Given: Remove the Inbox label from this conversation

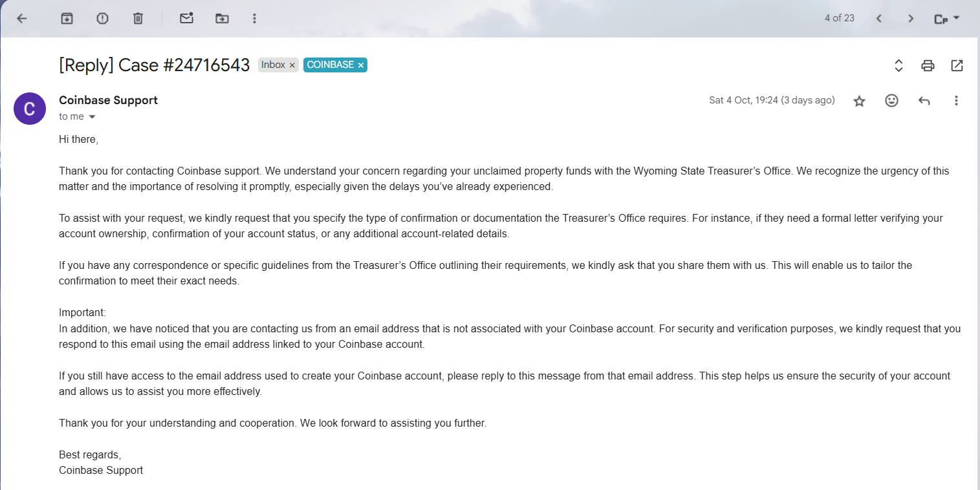Looking at the screenshot, I should (x=292, y=65).
